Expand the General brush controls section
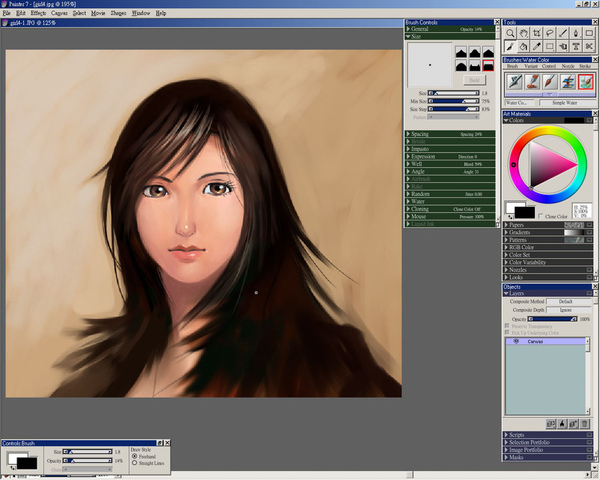 (x=408, y=29)
